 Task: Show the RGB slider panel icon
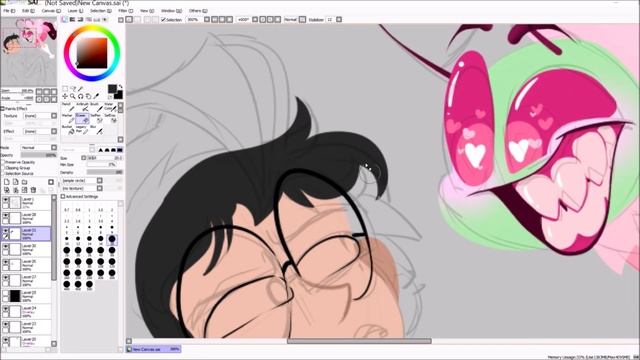click(72, 20)
